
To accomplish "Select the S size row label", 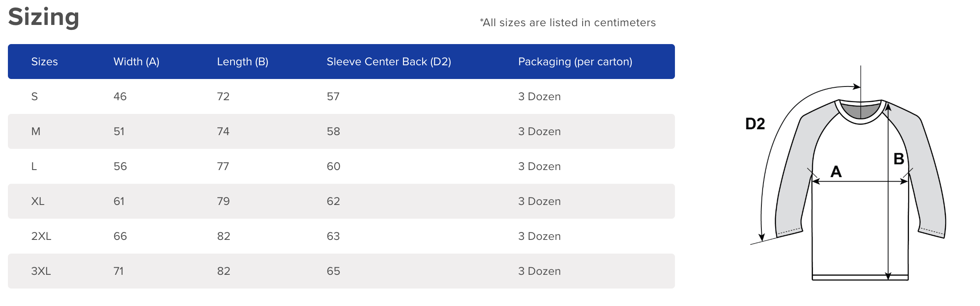I will click(x=34, y=96).
